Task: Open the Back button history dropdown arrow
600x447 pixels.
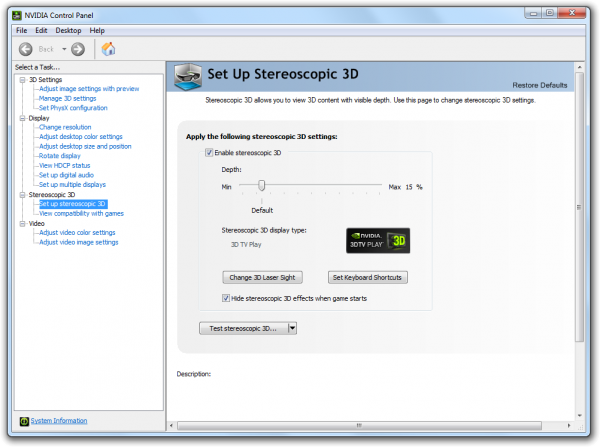Action: 64,49
